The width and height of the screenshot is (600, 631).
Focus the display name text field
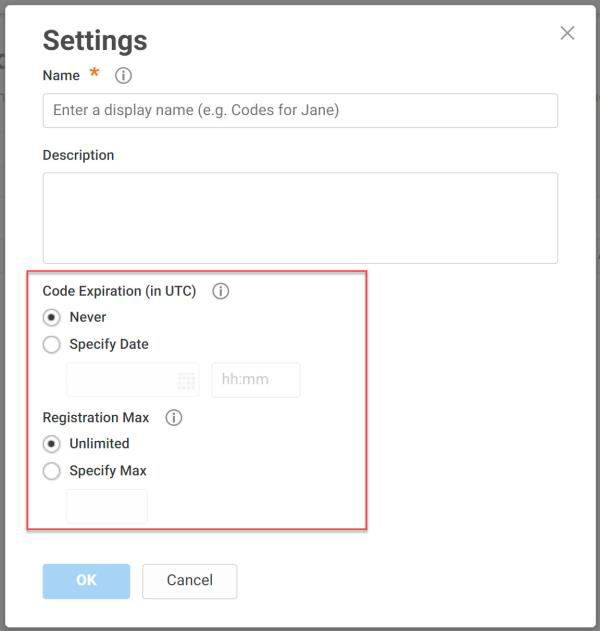300,110
